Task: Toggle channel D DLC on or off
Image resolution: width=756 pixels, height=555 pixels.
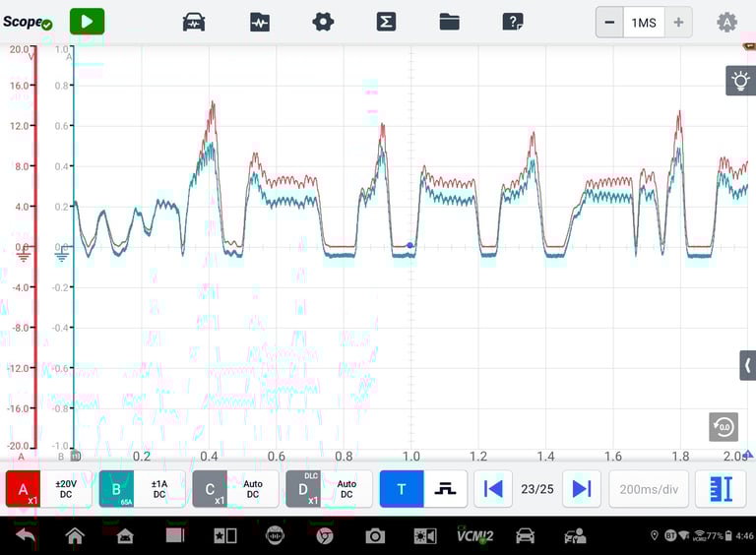Action: [303, 489]
